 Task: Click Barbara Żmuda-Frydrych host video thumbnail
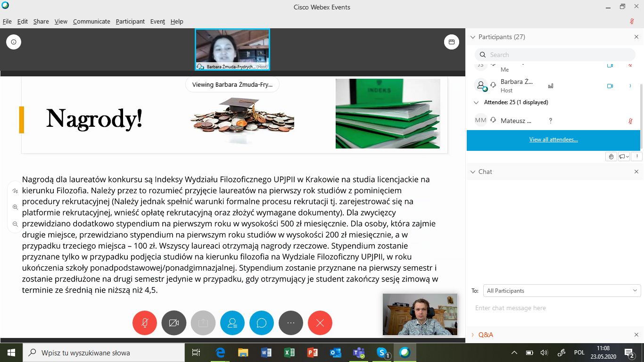tap(232, 49)
